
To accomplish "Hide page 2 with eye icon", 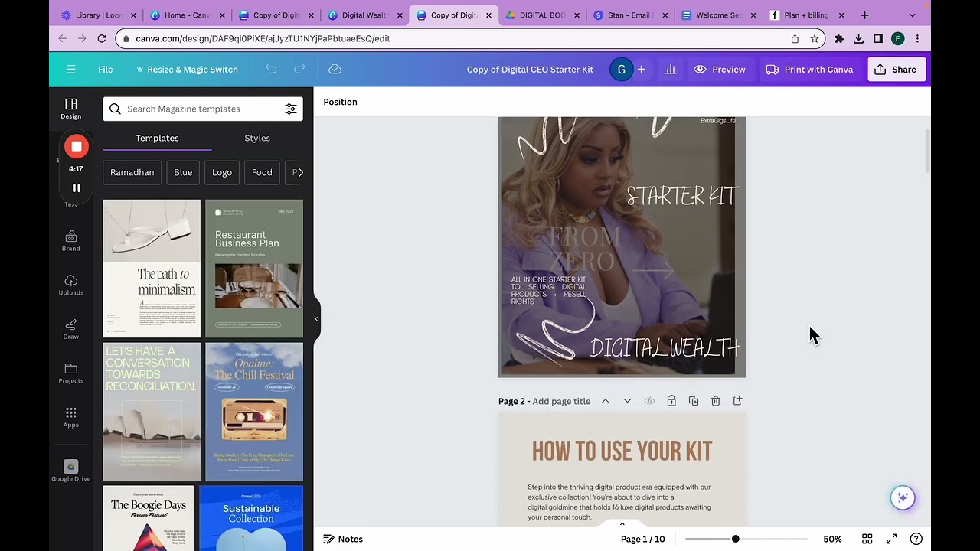I will point(649,401).
